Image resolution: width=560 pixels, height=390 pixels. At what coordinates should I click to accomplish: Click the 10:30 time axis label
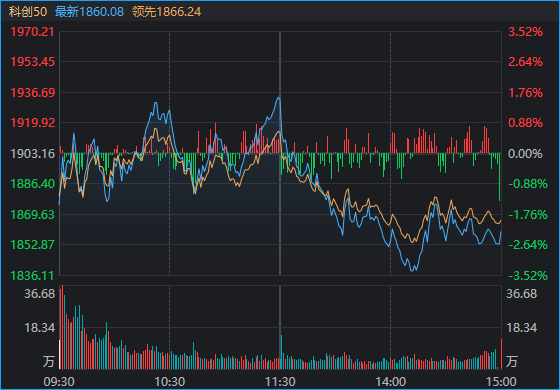click(170, 382)
